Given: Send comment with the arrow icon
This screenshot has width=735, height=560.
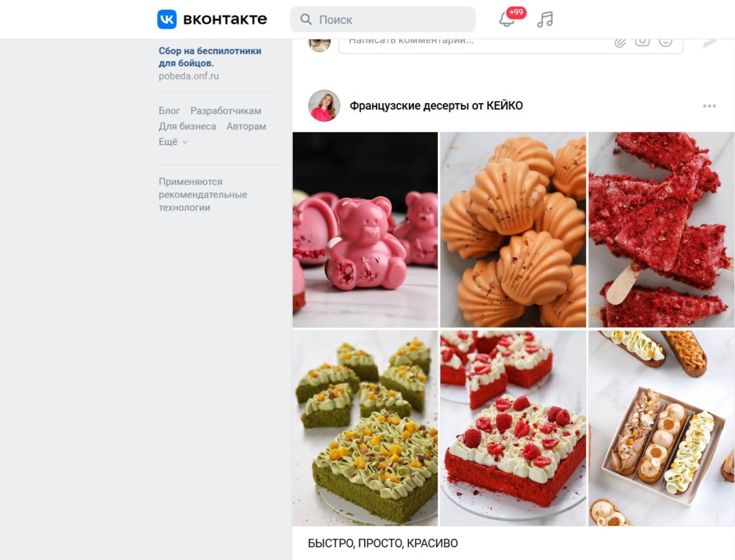Looking at the screenshot, I should (710, 43).
